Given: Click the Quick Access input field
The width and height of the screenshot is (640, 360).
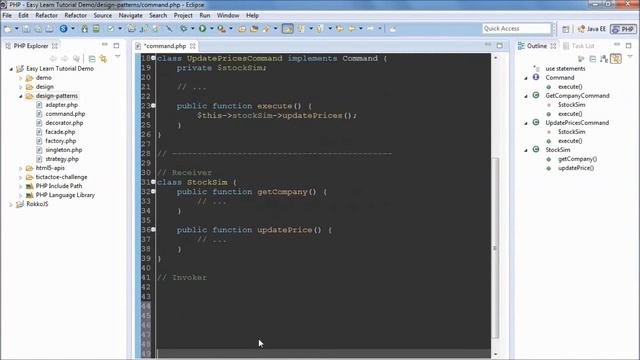Looking at the screenshot, I should (516, 29).
